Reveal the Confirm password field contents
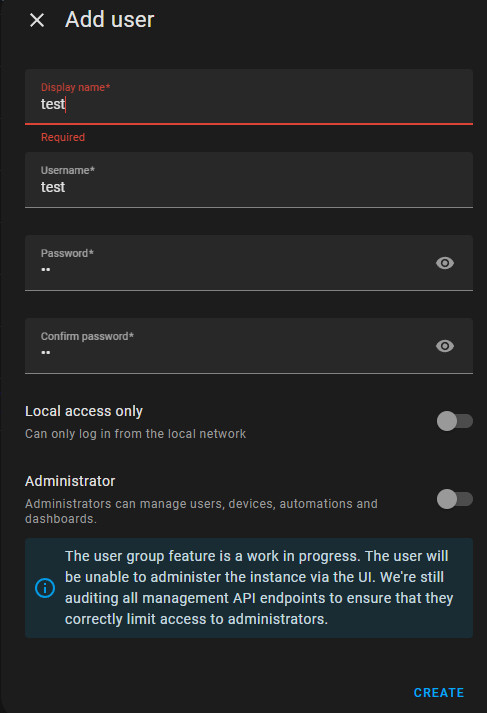The image size is (487, 713). pyautogui.click(x=445, y=346)
